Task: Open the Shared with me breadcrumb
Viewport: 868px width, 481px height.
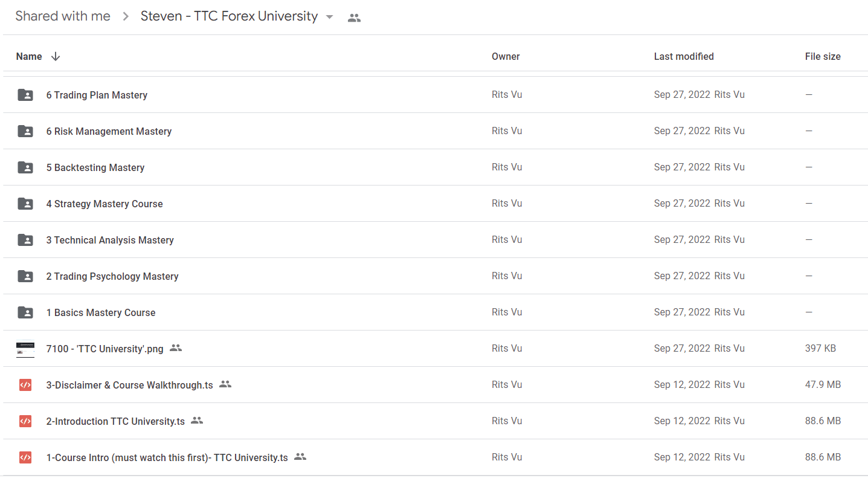Action: pyautogui.click(x=63, y=16)
